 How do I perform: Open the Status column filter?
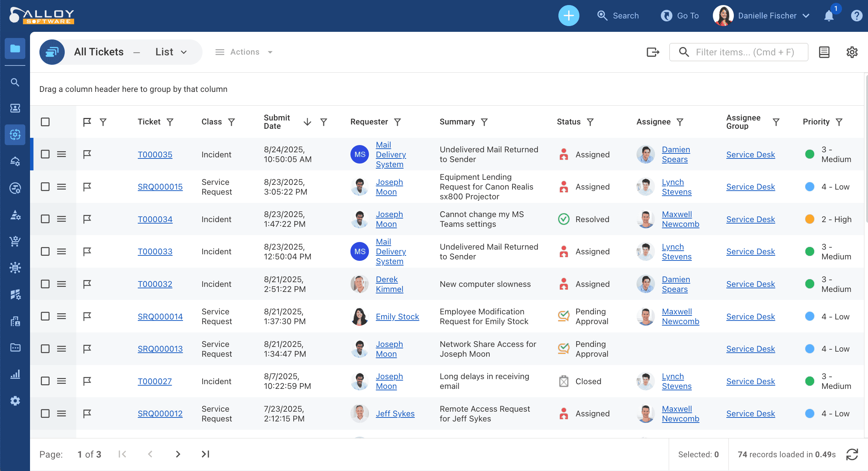tap(590, 122)
